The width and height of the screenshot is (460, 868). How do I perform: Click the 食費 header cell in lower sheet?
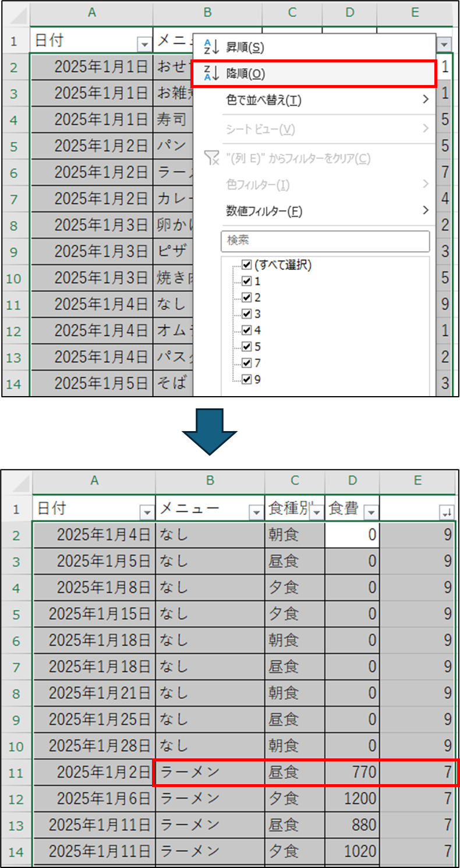(x=352, y=509)
